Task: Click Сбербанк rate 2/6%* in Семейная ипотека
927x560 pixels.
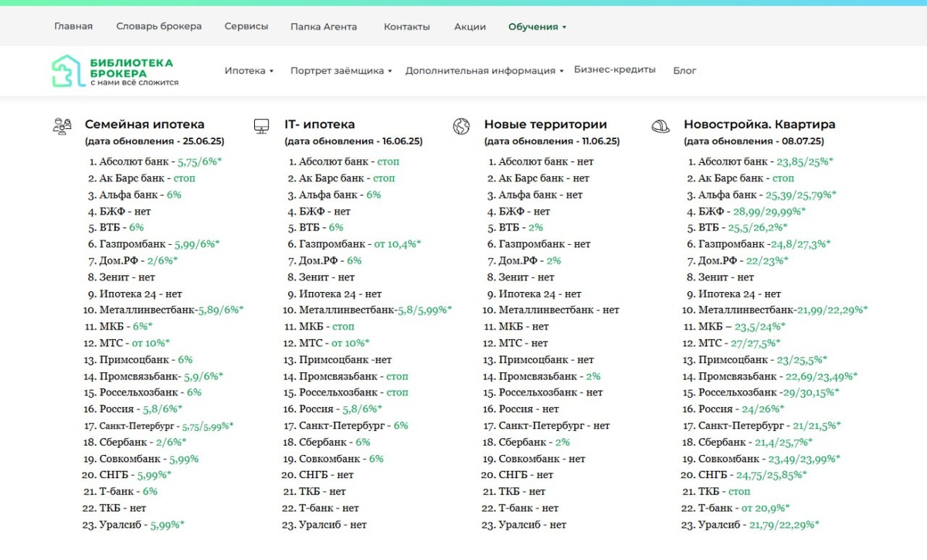Action: tap(171, 442)
